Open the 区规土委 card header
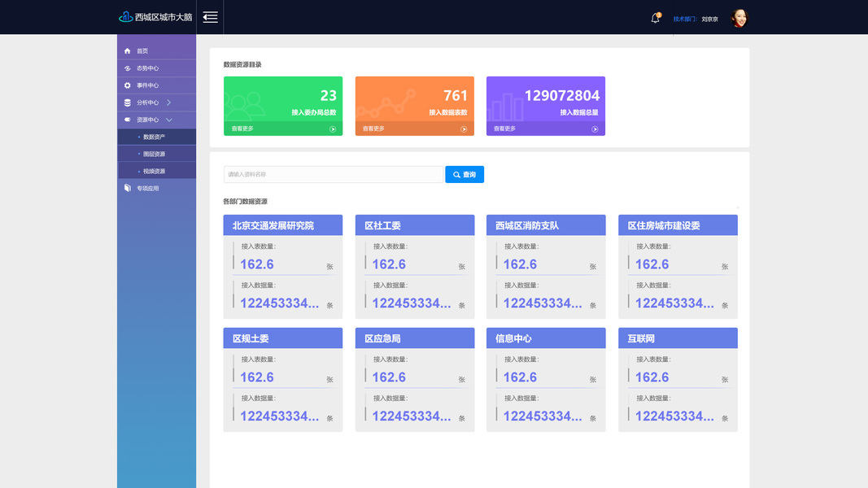 [x=283, y=338]
